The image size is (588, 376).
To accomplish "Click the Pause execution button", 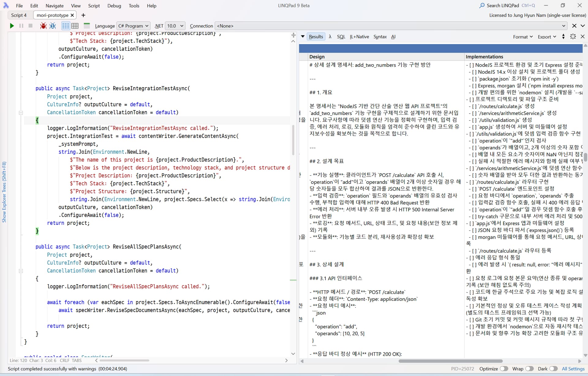I will coord(21,26).
